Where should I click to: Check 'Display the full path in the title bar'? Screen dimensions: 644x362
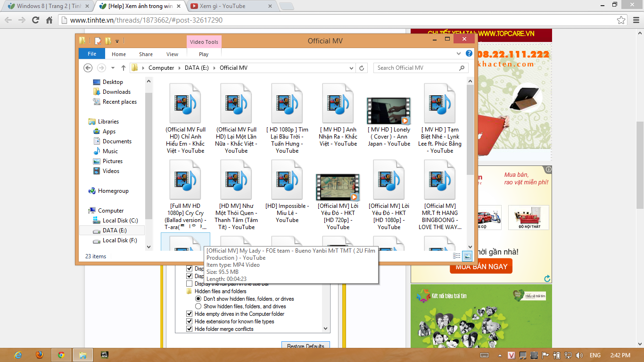pyautogui.click(x=190, y=284)
